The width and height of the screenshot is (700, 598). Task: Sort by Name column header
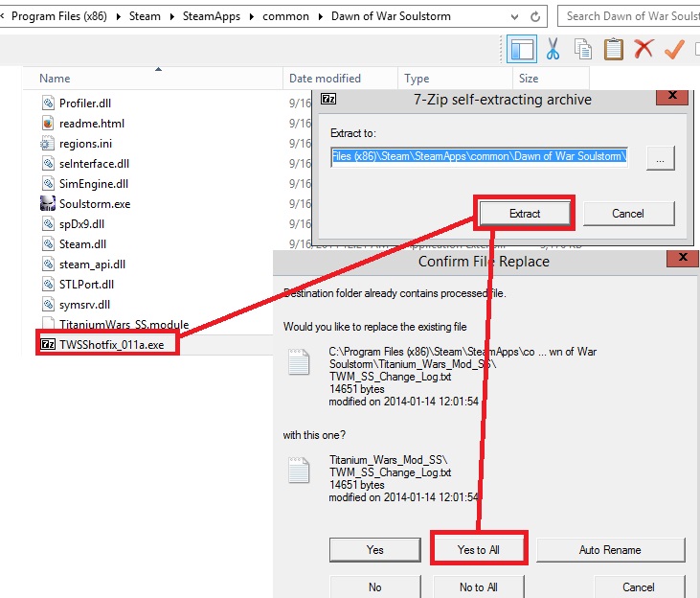[x=152, y=79]
